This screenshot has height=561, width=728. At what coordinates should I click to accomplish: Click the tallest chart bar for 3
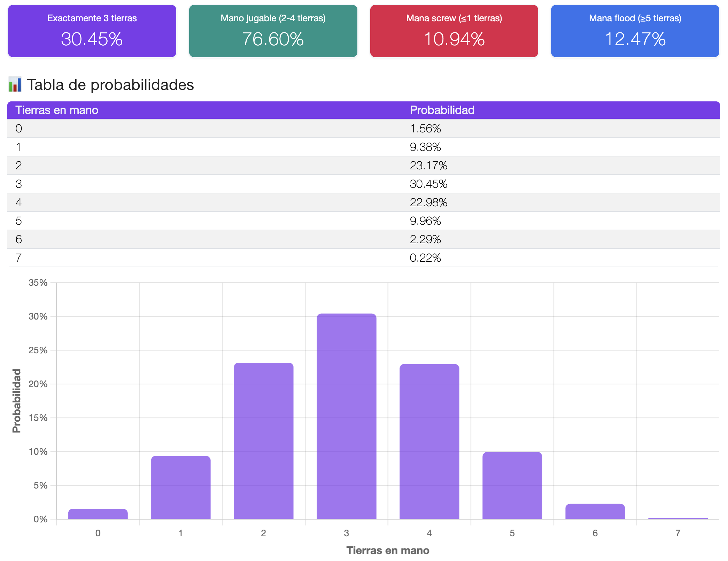tap(346, 416)
